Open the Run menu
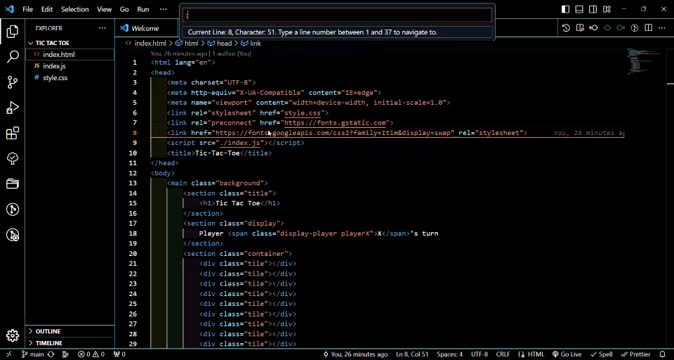This screenshot has height=360, width=674. pos(143,9)
